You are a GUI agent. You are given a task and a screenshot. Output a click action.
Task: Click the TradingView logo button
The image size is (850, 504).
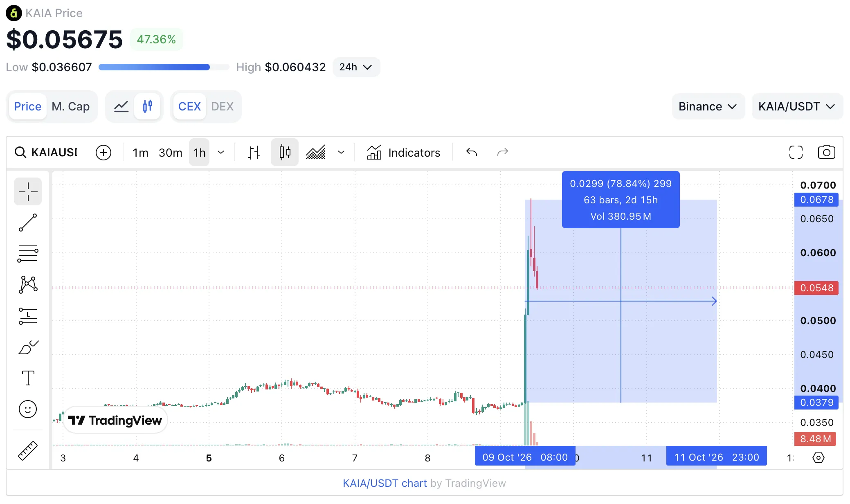[115, 420]
